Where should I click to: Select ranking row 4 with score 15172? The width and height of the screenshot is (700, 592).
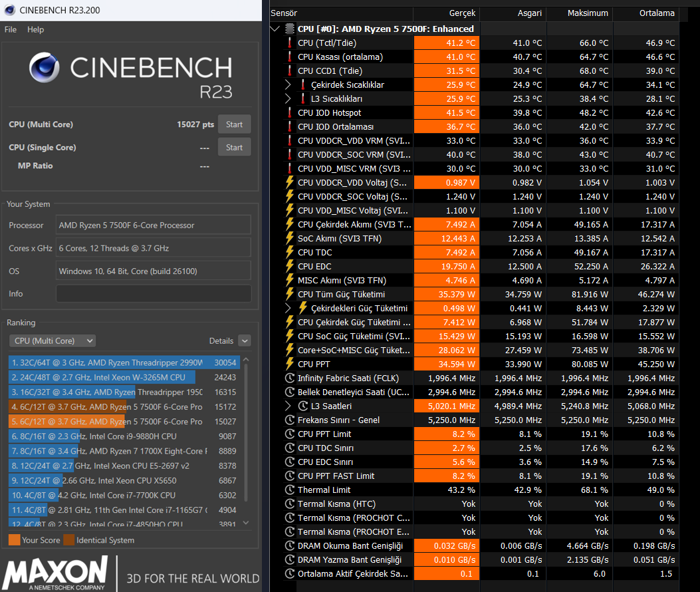(x=124, y=406)
